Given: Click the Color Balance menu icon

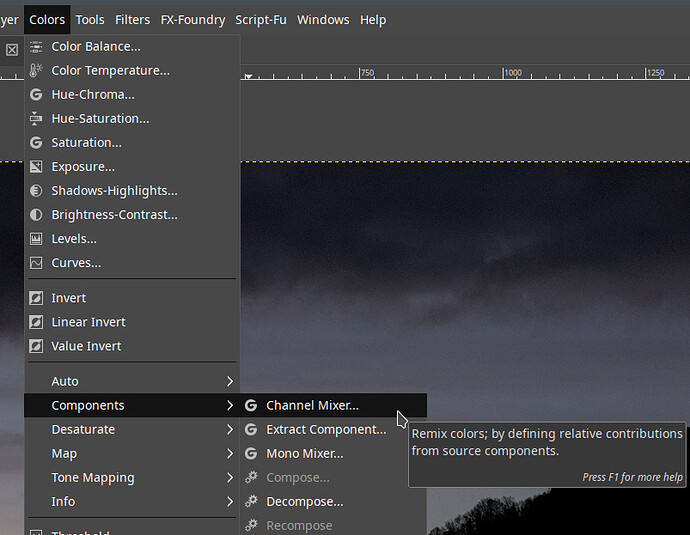Looking at the screenshot, I should (x=36, y=47).
